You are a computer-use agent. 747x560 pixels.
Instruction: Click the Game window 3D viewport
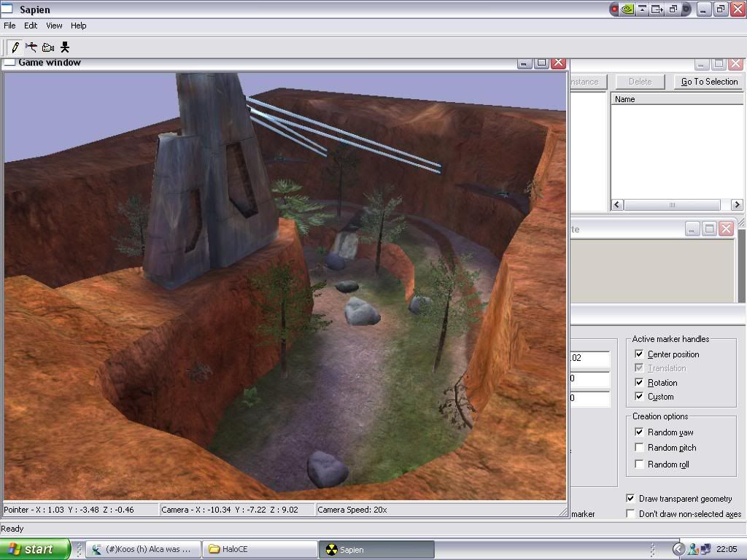point(285,286)
